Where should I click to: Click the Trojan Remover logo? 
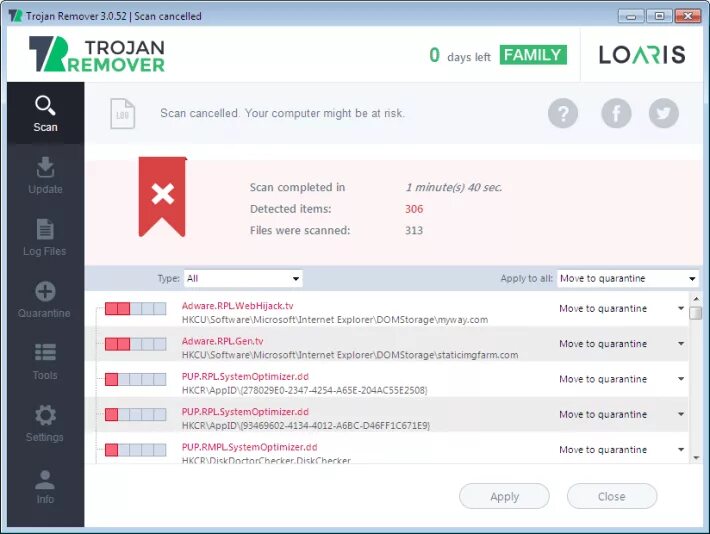pyautogui.click(x=97, y=54)
